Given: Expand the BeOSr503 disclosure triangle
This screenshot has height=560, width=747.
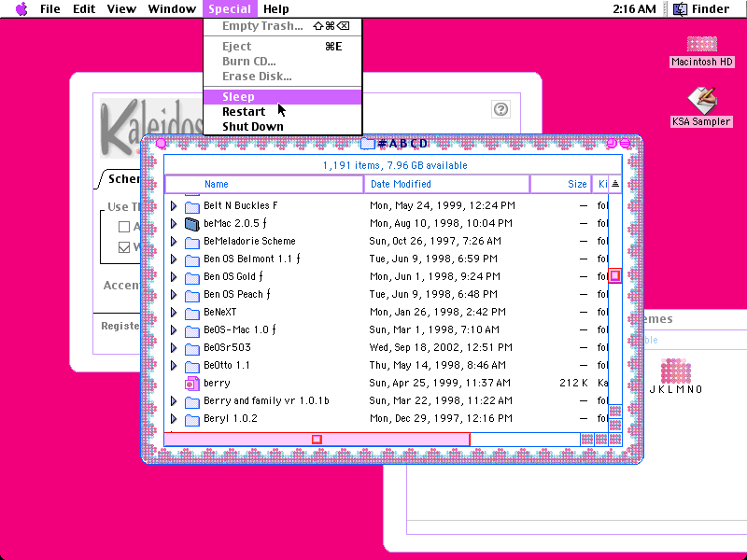Looking at the screenshot, I should (174, 347).
